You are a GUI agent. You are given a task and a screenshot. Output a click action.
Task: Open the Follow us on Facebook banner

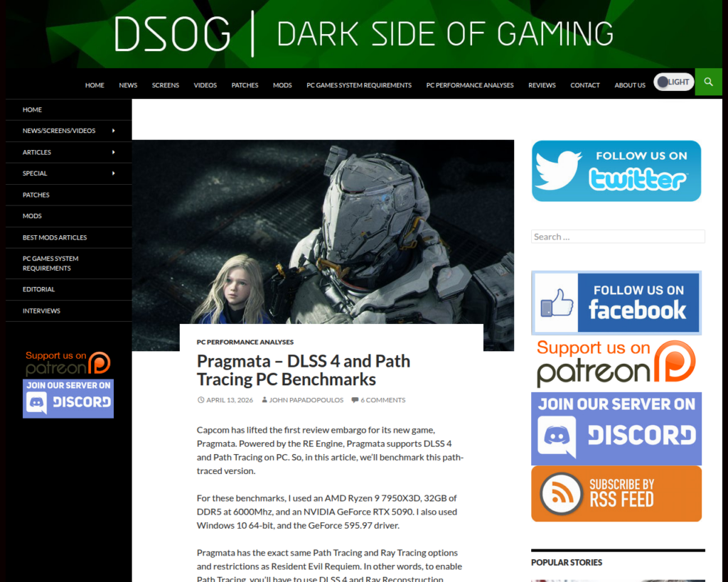pos(616,303)
